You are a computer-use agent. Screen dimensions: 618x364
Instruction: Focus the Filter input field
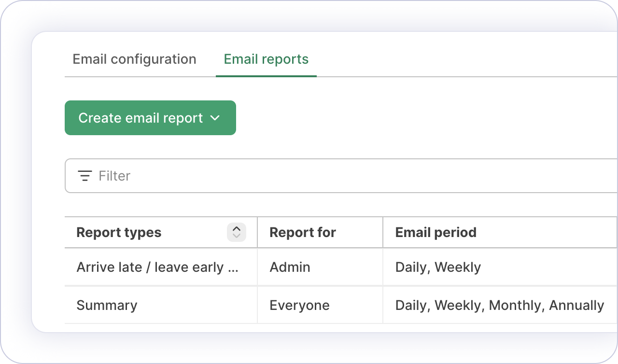point(338,176)
